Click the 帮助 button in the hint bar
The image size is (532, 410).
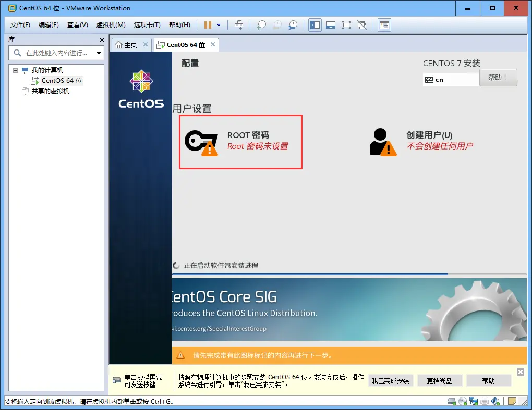[489, 381]
